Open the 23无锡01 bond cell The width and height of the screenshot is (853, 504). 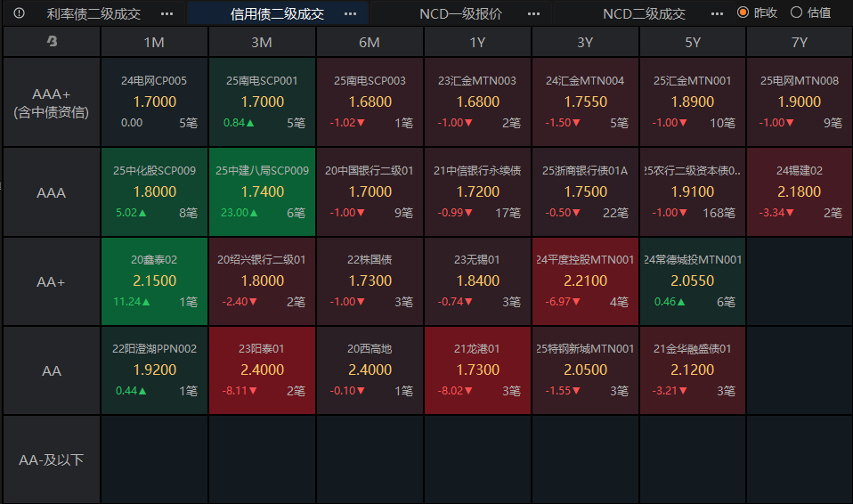477,281
